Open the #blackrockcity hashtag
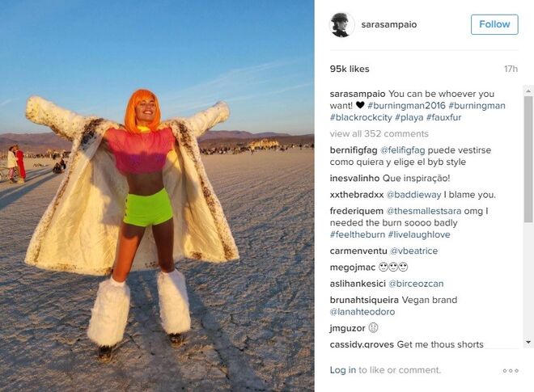534x392 pixels. (x=361, y=117)
